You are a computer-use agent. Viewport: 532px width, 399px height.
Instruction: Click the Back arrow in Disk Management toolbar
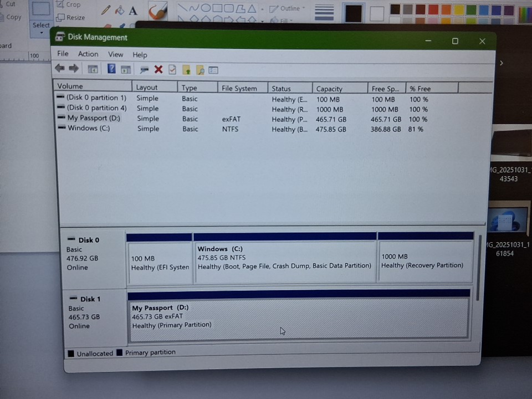tap(60, 69)
